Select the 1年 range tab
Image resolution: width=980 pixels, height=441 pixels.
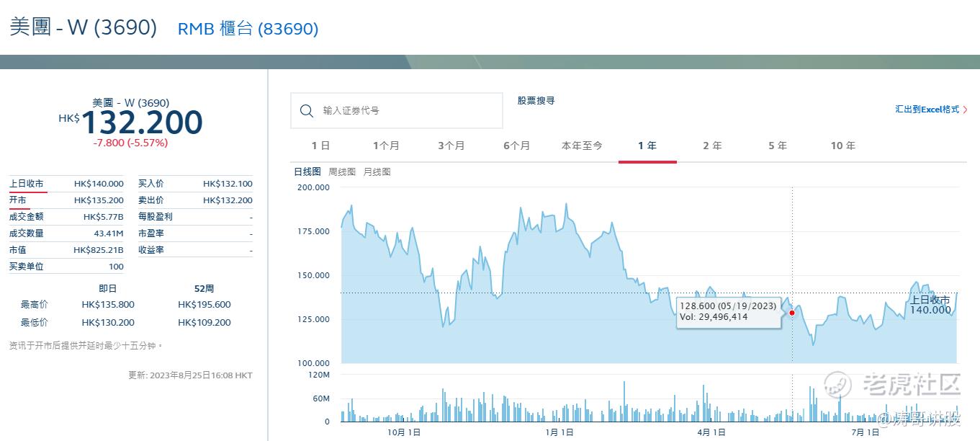(647, 146)
